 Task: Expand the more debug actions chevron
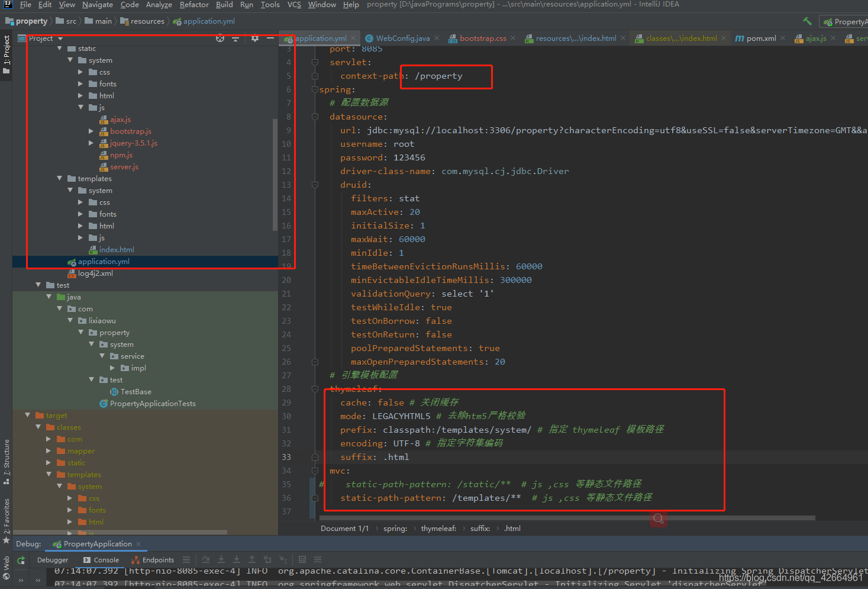click(x=21, y=580)
